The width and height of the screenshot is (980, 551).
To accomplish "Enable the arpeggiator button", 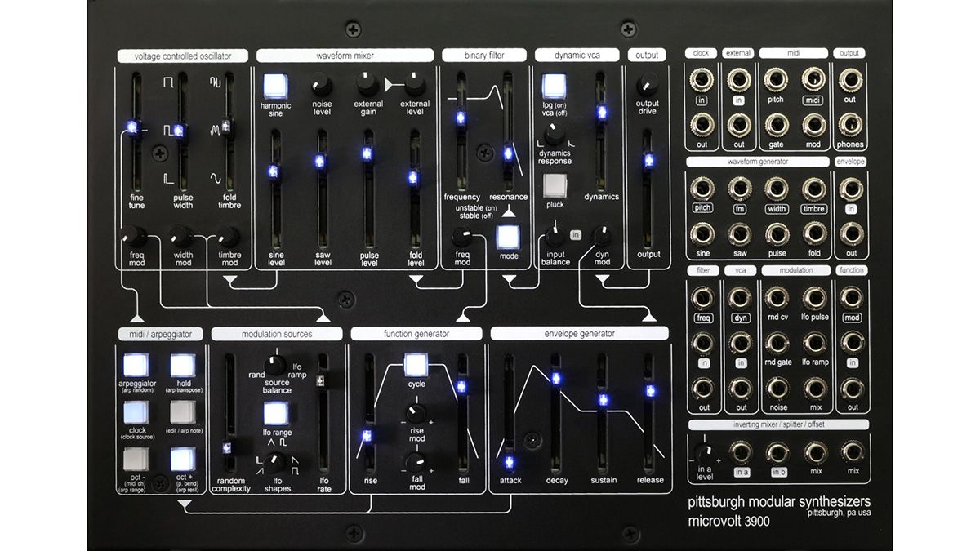I will (136, 367).
